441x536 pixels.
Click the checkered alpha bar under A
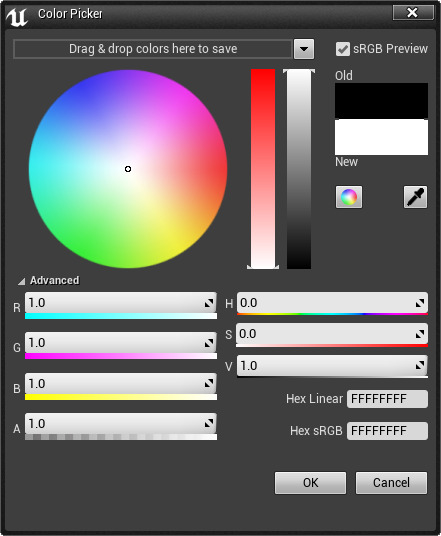click(121, 437)
